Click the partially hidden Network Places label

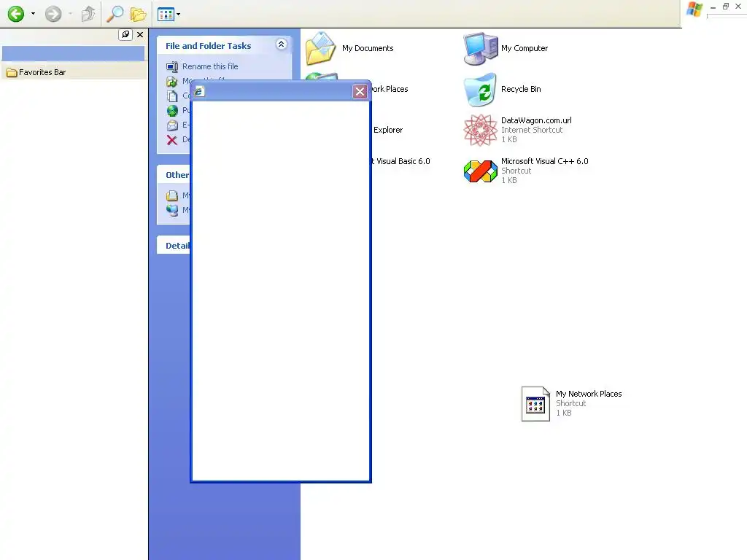(390, 89)
